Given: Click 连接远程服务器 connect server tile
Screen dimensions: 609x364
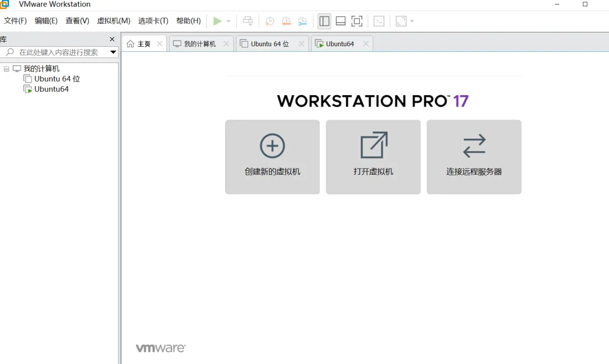Looking at the screenshot, I should tap(474, 157).
